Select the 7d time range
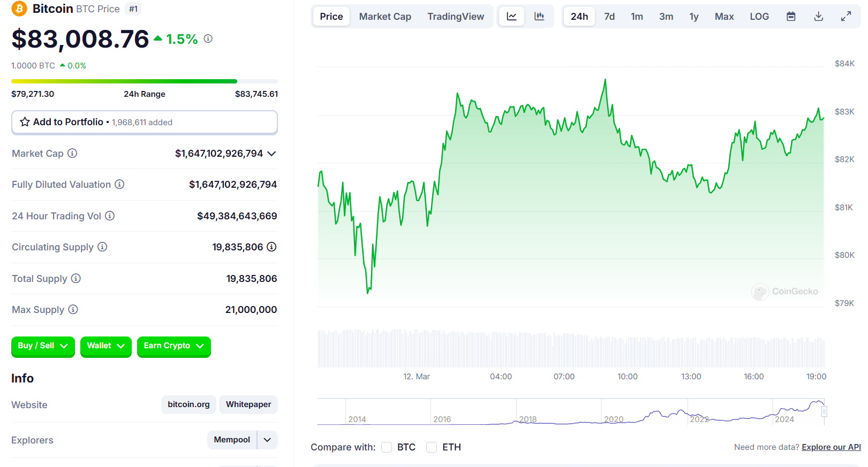The width and height of the screenshot is (868, 467). 609,17
